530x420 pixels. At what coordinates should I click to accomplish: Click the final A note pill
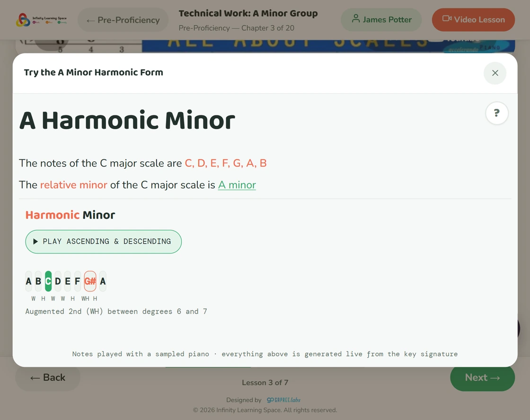[x=103, y=281]
